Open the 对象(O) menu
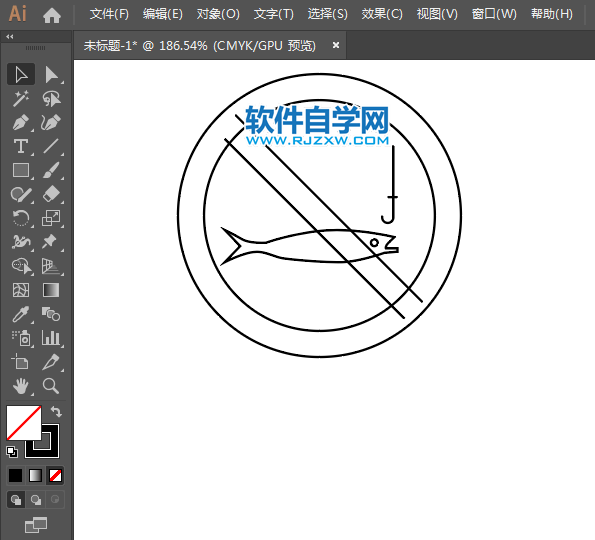Screen dimensions: 595x540 click(218, 14)
